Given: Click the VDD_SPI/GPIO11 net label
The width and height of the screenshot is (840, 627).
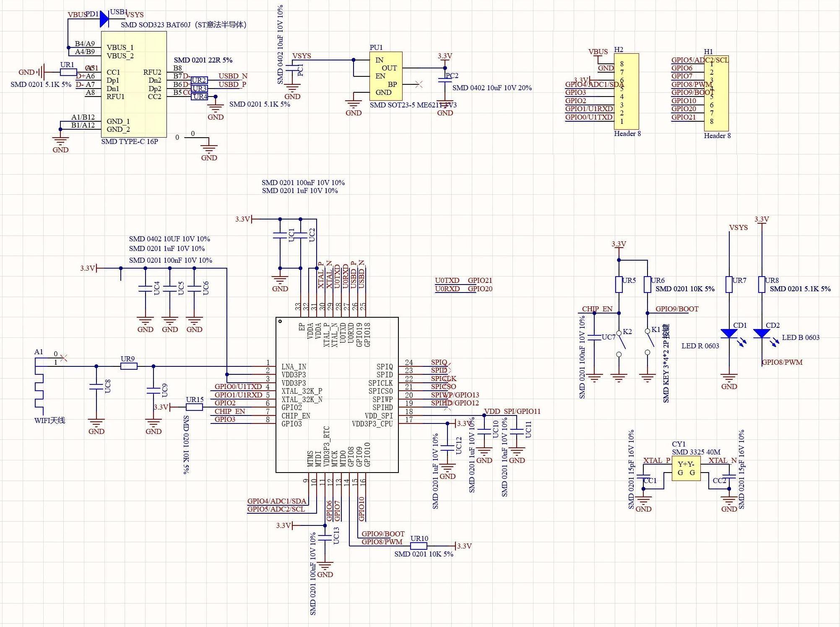Looking at the screenshot, I should pos(512,411).
